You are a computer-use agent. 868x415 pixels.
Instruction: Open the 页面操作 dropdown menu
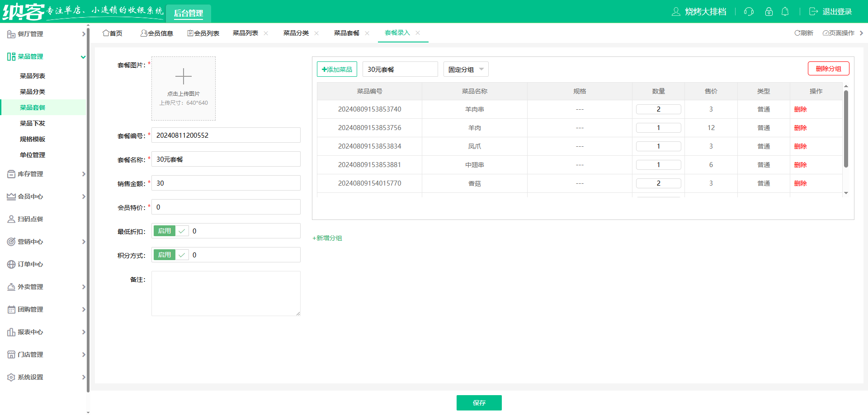[839, 33]
